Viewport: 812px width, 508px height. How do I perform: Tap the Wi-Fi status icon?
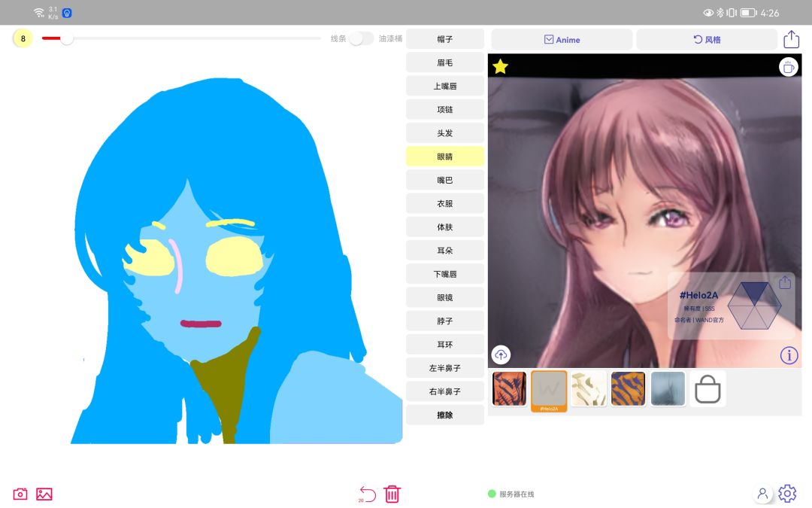click(39, 13)
